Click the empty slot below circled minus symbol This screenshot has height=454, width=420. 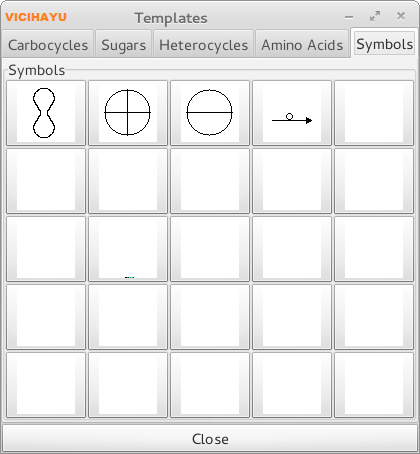210,181
